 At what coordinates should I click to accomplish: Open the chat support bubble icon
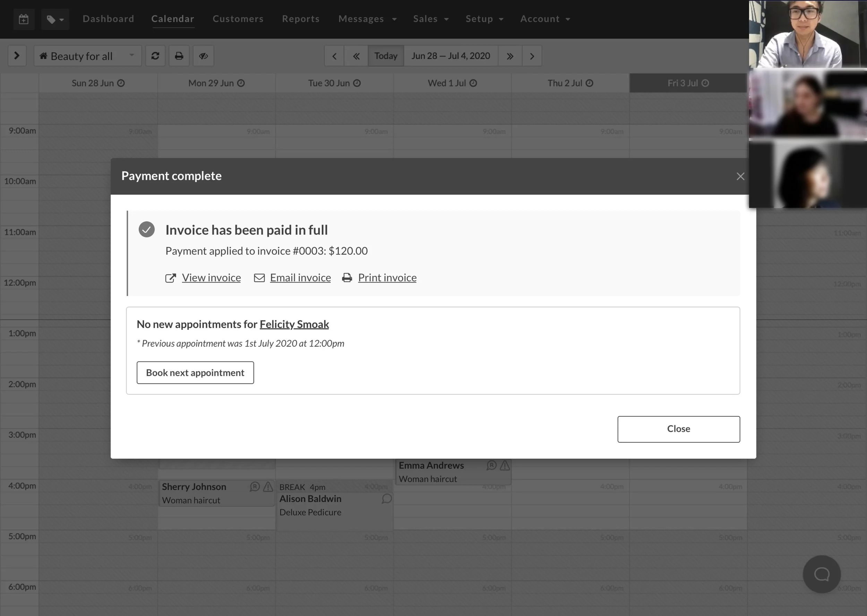click(822, 574)
